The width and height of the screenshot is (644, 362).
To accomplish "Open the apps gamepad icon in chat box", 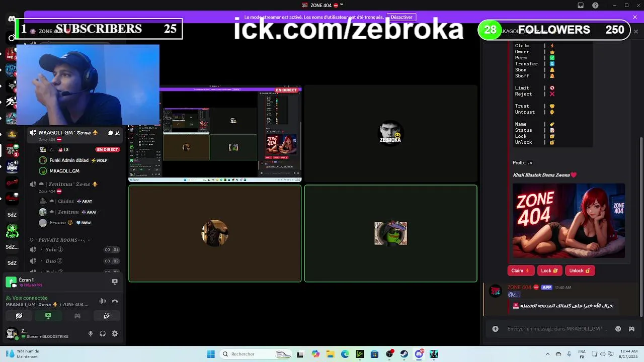I will [x=631, y=329].
